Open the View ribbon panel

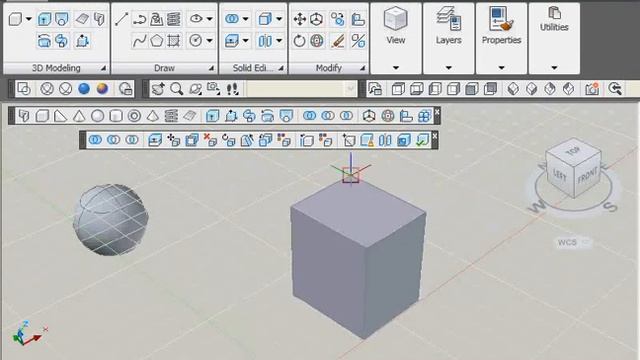[396, 38]
